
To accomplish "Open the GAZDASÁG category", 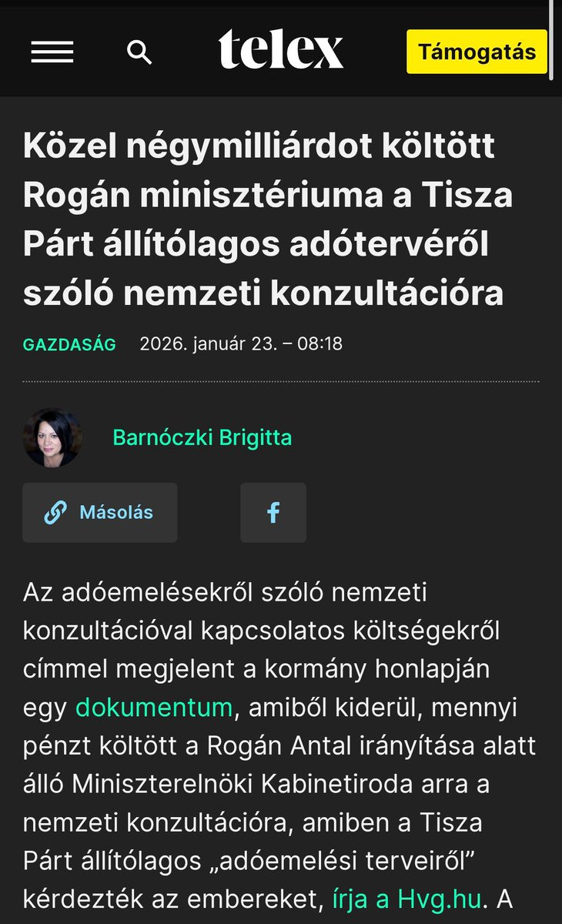I will [x=69, y=344].
